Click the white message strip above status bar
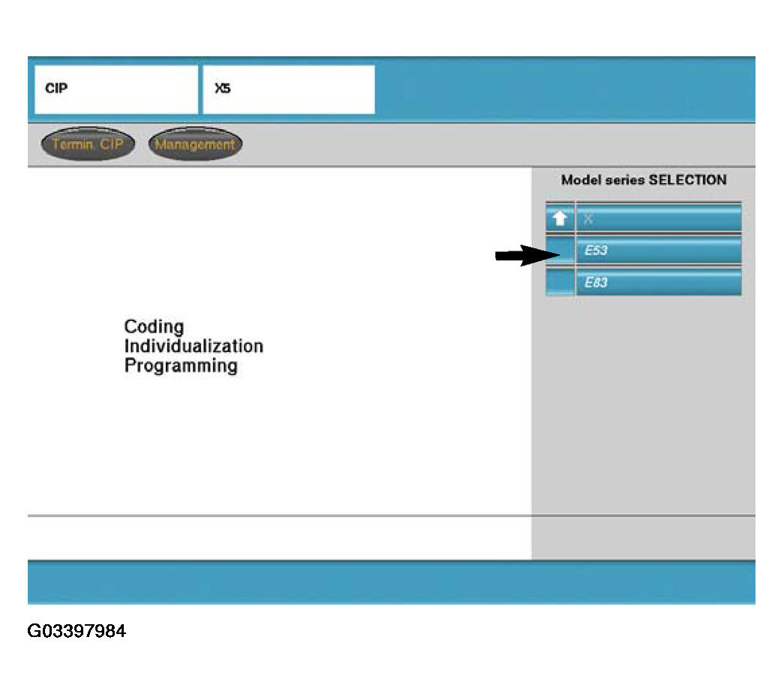The width and height of the screenshot is (784, 694). (x=278, y=538)
